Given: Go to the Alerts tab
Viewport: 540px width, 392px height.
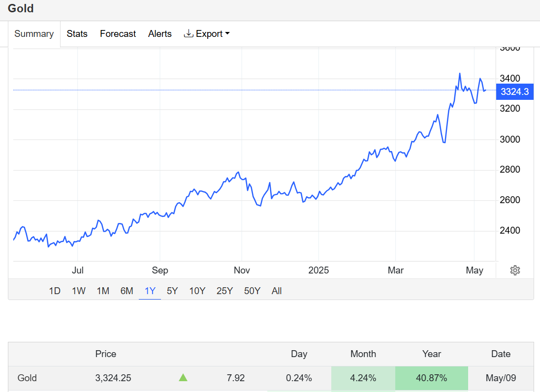Looking at the screenshot, I should (x=159, y=34).
